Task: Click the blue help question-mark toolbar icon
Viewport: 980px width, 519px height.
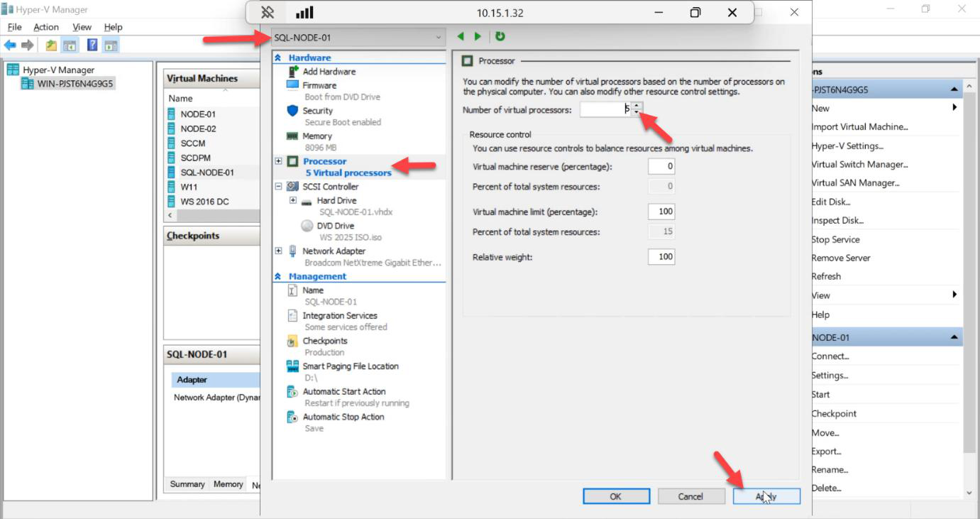Action: coord(92,45)
